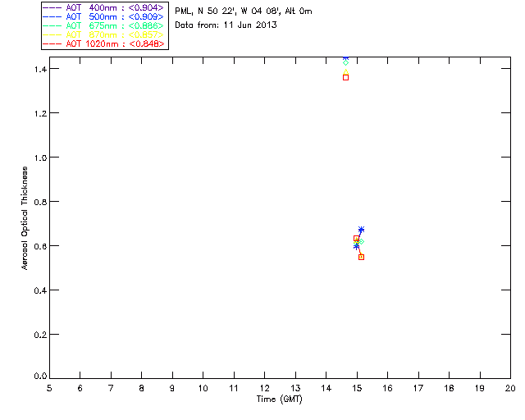Click the time axis tick label 15
This screenshot has height=420, width=525.
(357, 388)
